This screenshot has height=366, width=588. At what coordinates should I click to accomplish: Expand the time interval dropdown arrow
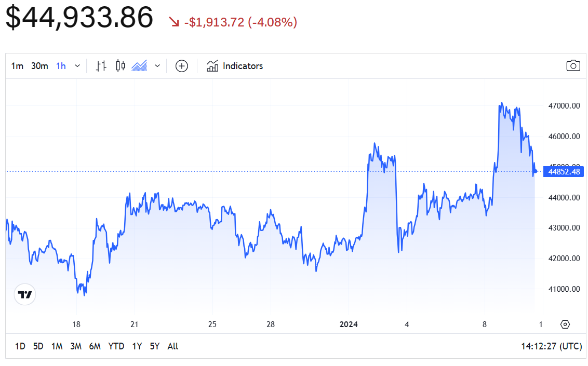[x=77, y=66]
